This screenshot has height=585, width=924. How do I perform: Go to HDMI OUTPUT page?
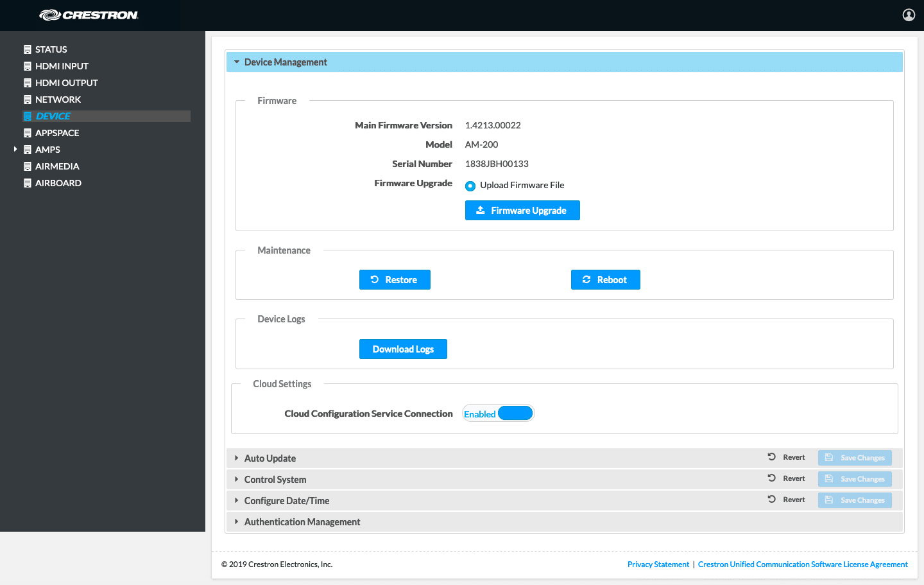pos(67,83)
